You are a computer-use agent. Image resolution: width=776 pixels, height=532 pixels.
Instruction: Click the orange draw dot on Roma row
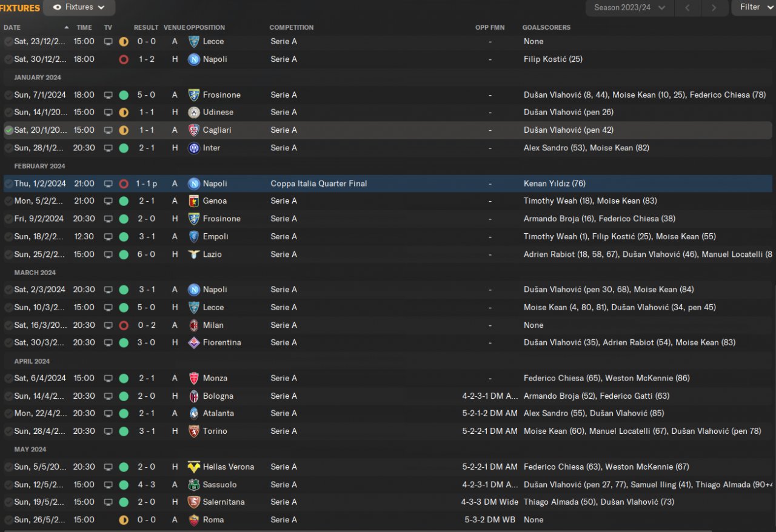(124, 520)
